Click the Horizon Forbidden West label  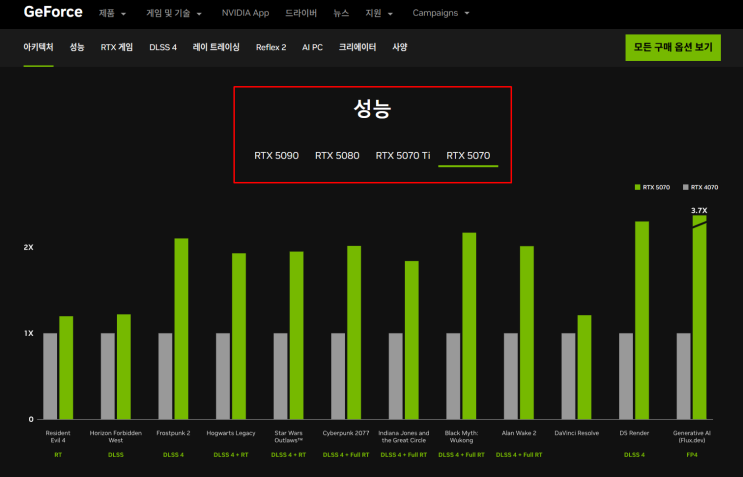116,437
